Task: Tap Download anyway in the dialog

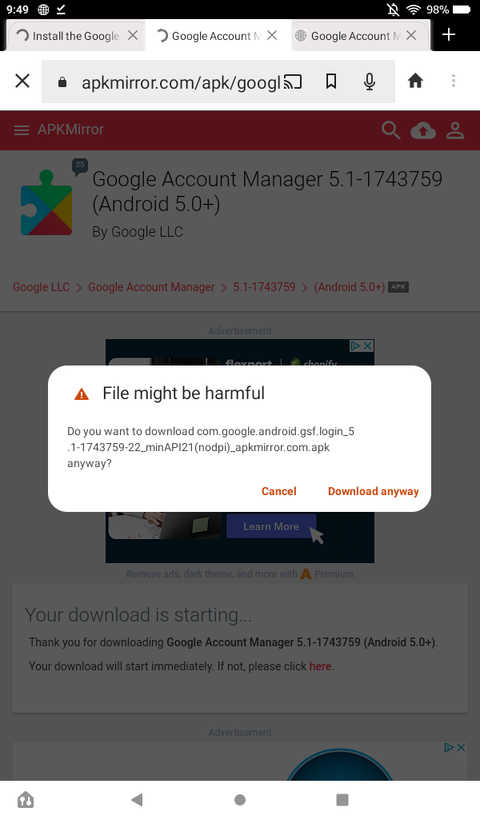Action: click(373, 492)
